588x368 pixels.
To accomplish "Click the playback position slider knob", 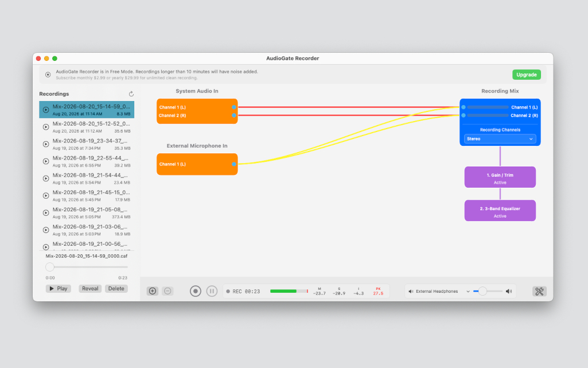I will tap(50, 267).
